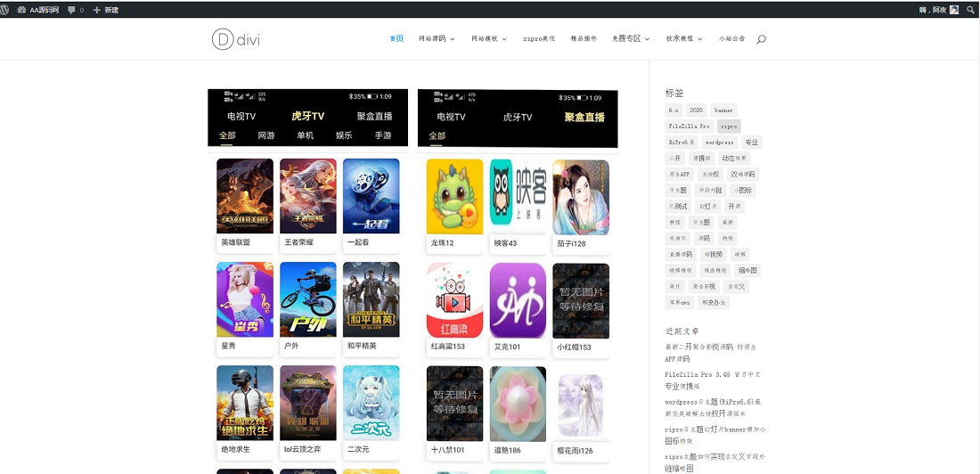Open the 逗艳186 flower icon
This screenshot has width=980, height=474.
519,404
